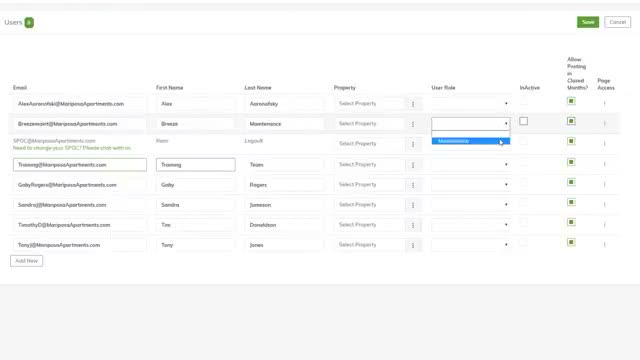Open Page Access menu for Tony Jones
Image resolution: width=640 pixels, height=360 pixels.
(604, 244)
